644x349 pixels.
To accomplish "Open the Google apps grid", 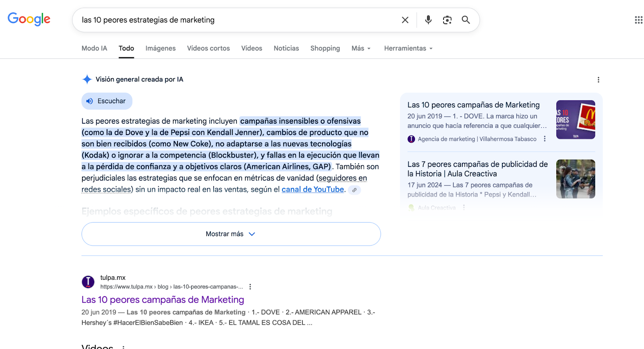I will [638, 20].
